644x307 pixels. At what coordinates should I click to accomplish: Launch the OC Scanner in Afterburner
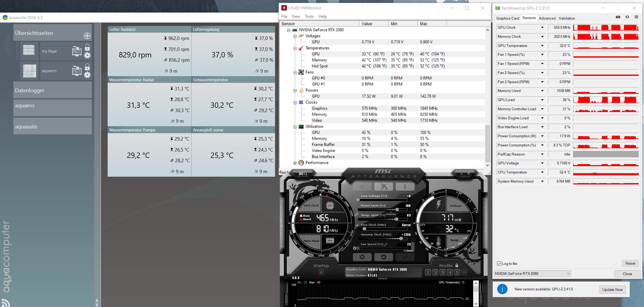303,173
